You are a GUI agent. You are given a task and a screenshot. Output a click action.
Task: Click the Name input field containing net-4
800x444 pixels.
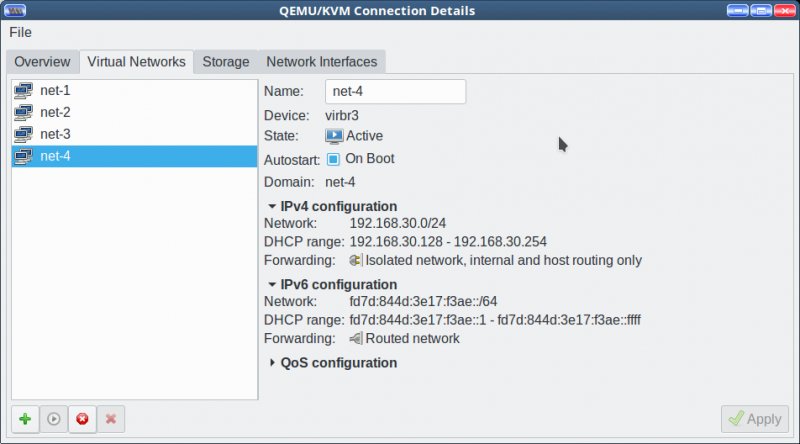coord(395,91)
